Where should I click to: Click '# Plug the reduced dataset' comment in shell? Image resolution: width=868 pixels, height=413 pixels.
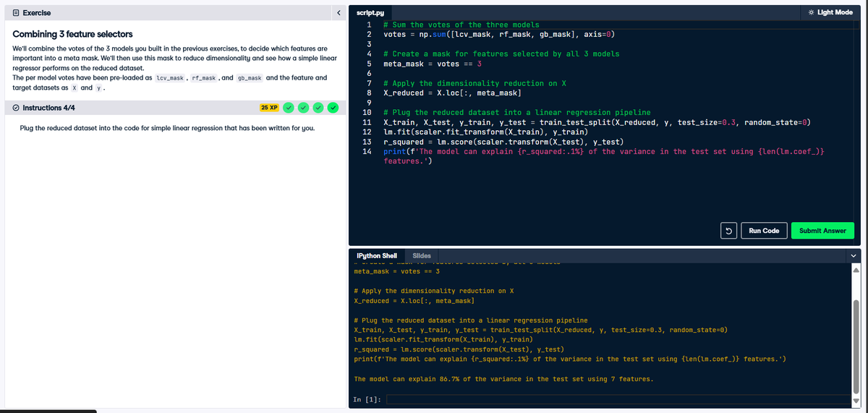pos(471,320)
